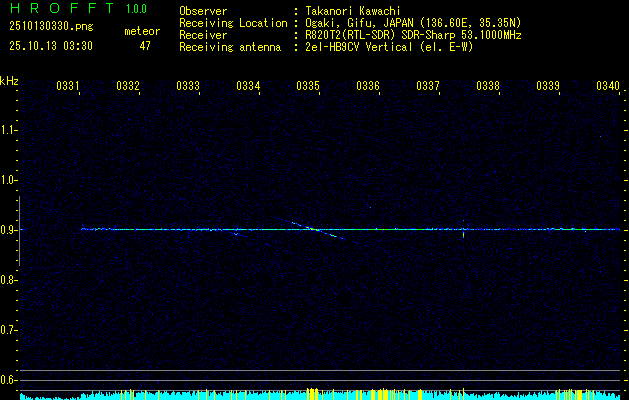Click the 1.0 kHz axis label

pyautogui.click(x=8, y=180)
